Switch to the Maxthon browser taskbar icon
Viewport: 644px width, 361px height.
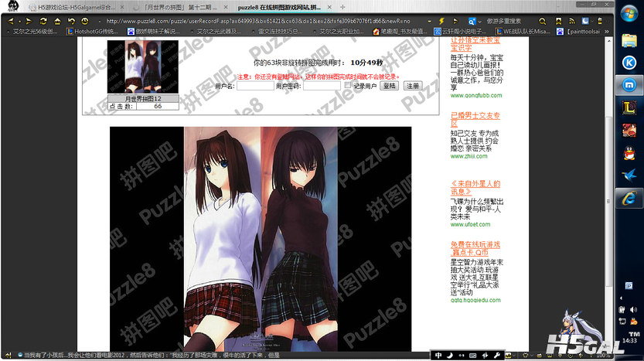[x=629, y=85]
